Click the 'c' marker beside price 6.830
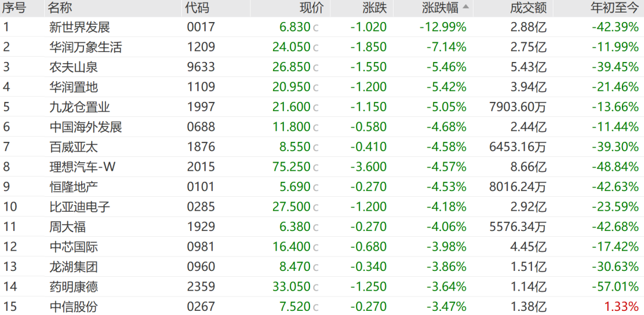The image size is (644, 315). [316, 28]
